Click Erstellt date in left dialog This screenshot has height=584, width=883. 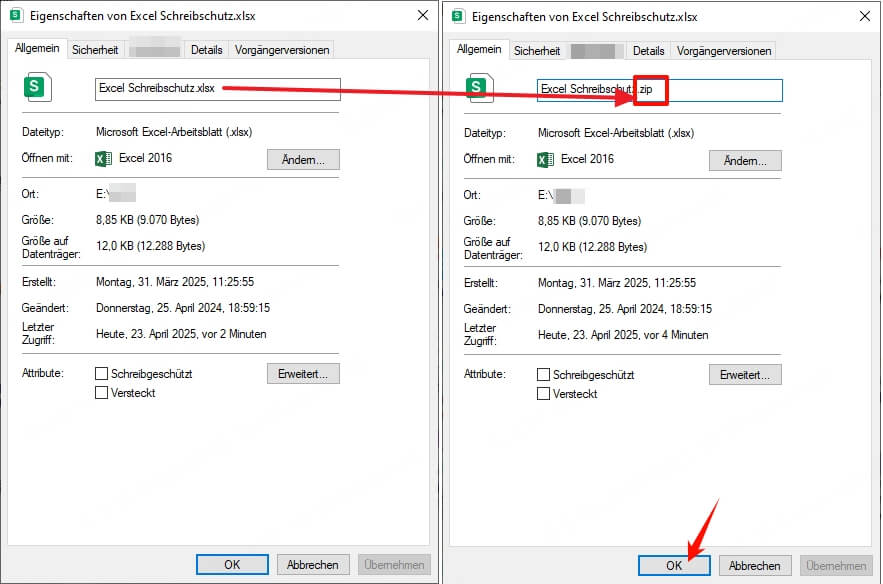pyautogui.click(x=175, y=282)
